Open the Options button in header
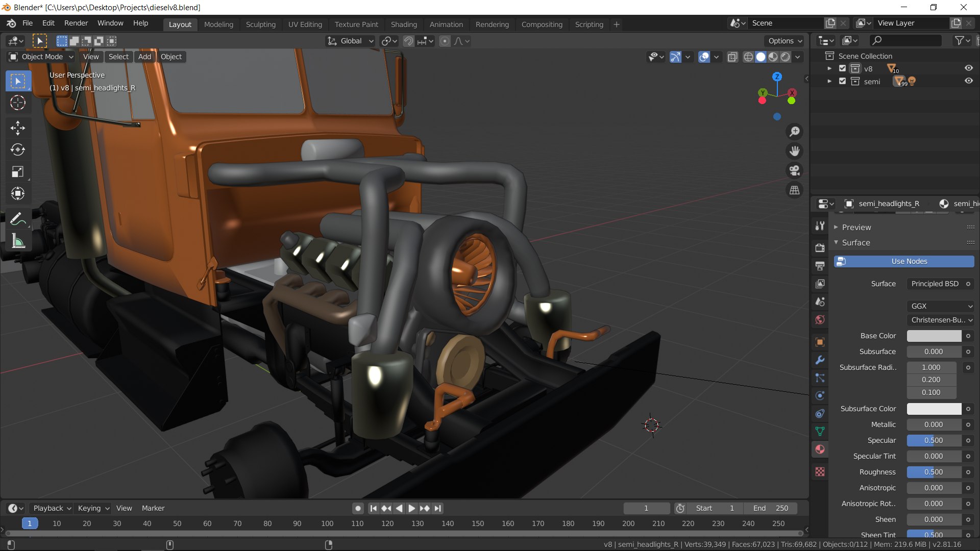 click(x=785, y=41)
